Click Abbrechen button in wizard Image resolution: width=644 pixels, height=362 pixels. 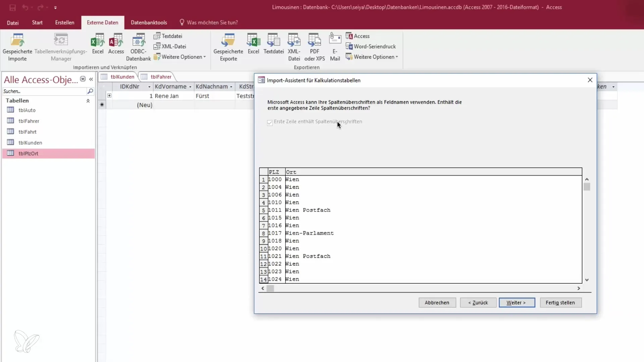tap(437, 303)
